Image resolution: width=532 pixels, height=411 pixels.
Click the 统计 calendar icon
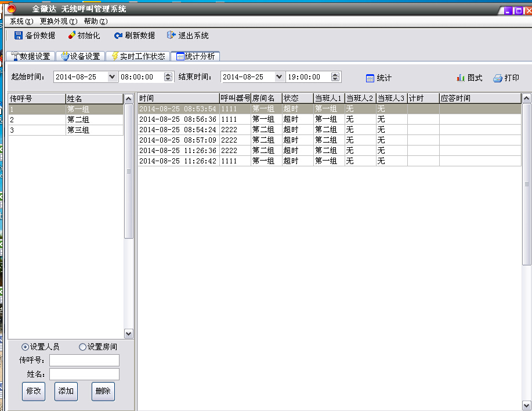[x=370, y=78]
